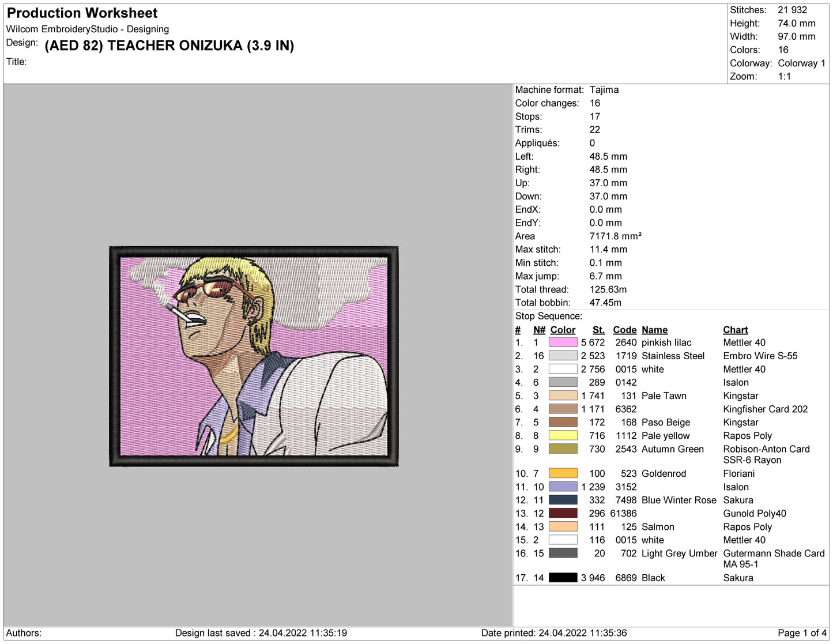Image resolution: width=833 pixels, height=644 pixels.
Task: Click the Paso Beige color swatch
Action: click(563, 423)
